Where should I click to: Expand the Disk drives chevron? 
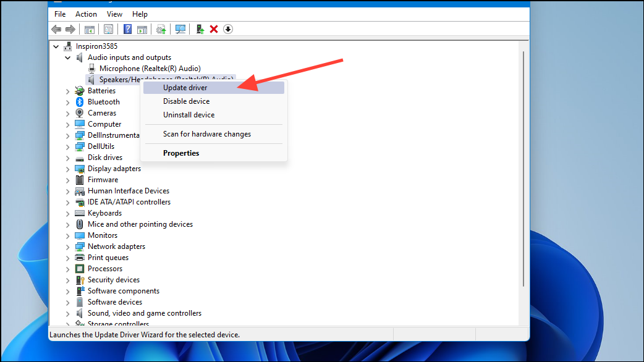click(x=68, y=158)
